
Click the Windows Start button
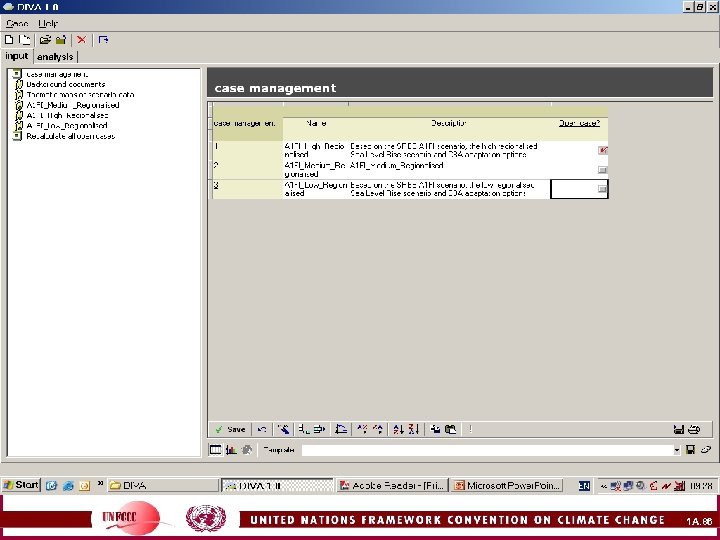coord(21,485)
